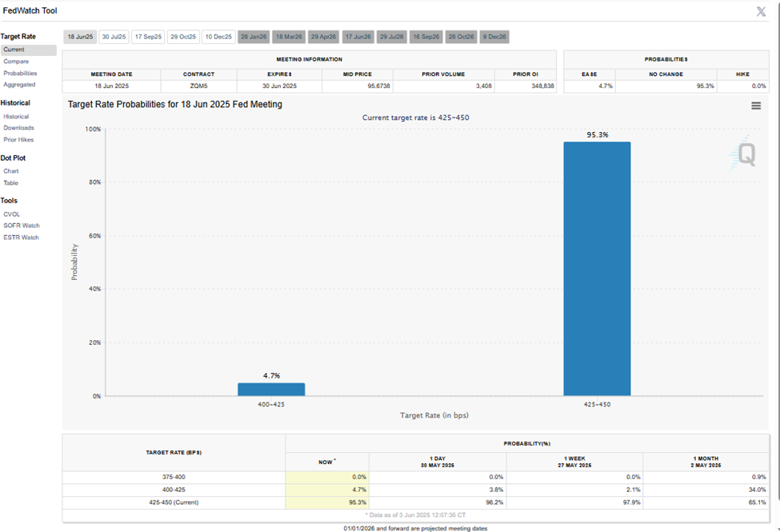Close the FedWatch Tool panel
The image size is (780, 532).
(761, 11)
